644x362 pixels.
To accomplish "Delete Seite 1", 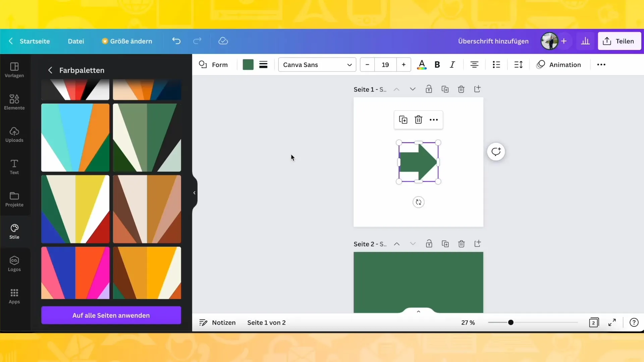I will (x=461, y=89).
